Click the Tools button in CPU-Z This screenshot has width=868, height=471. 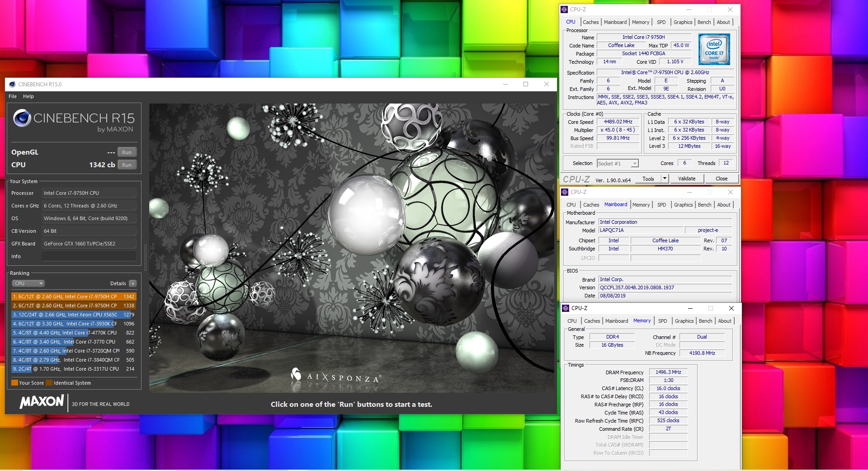click(648, 179)
